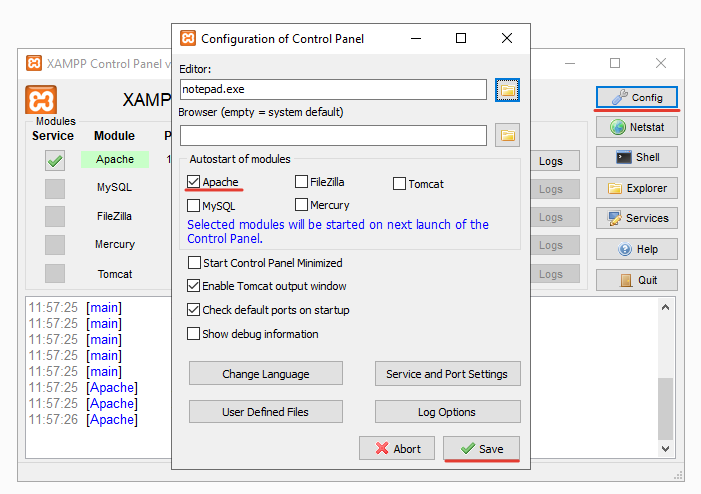701x494 pixels.
Task: Open Services from the sidebar
Action: [637, 218]
